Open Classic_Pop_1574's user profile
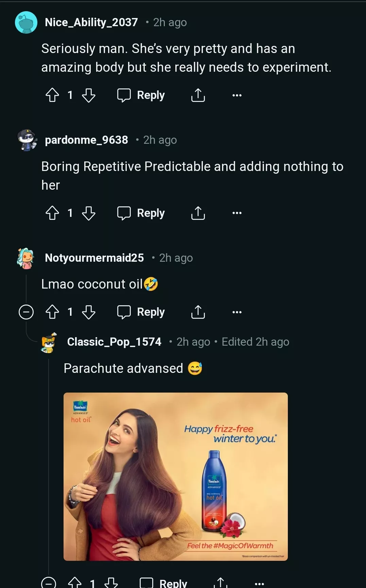This screenshot has width=366, height=588. pos(114,342)
